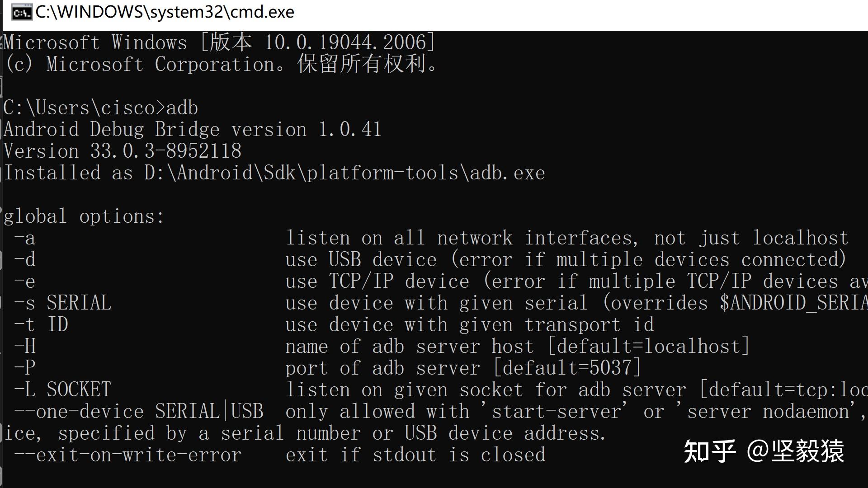Click the C:\WINDOWS\system32\cmd.exe window title

(165, 12)
